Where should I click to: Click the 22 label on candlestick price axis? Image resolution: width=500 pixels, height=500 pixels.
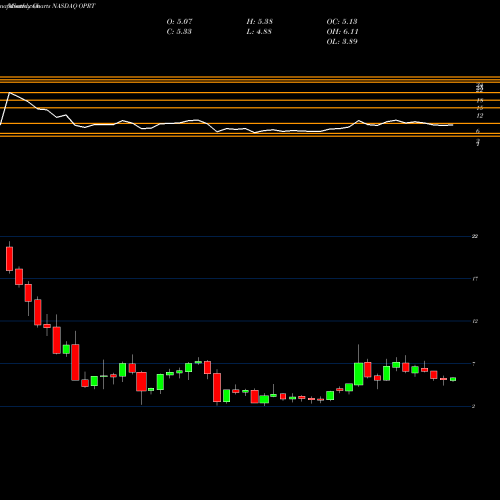click(x=475, y=236)
